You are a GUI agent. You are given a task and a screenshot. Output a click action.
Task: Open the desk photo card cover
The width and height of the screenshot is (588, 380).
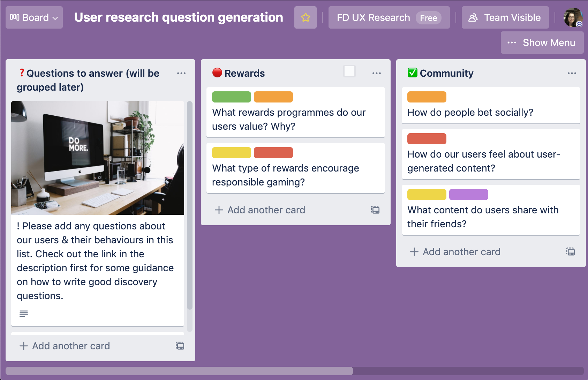(98, 158)
